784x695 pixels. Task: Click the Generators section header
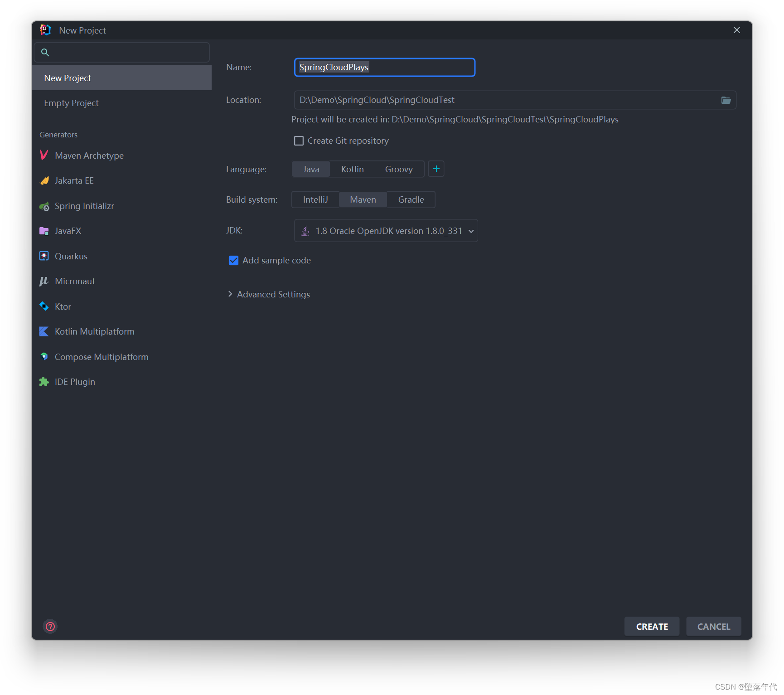(58, 135)
